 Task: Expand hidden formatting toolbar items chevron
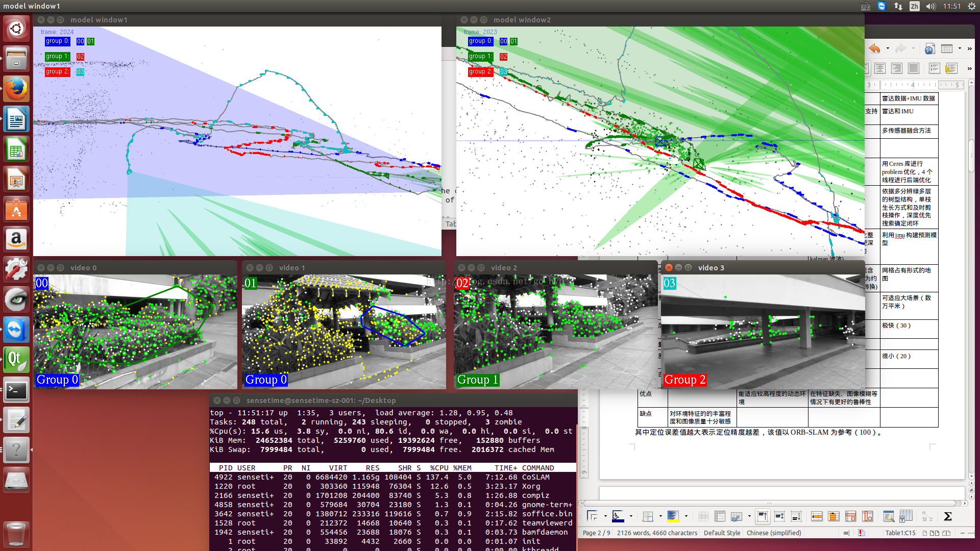[x=969, y=68]
